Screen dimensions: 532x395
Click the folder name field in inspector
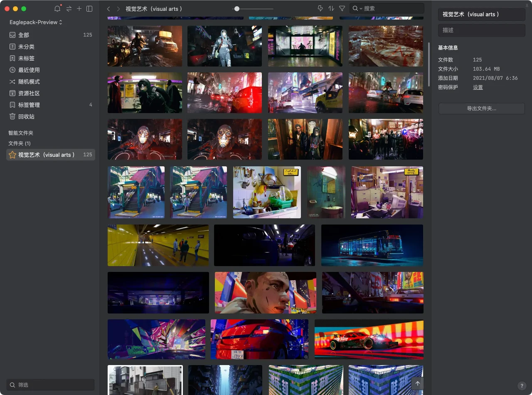[482, 14]
